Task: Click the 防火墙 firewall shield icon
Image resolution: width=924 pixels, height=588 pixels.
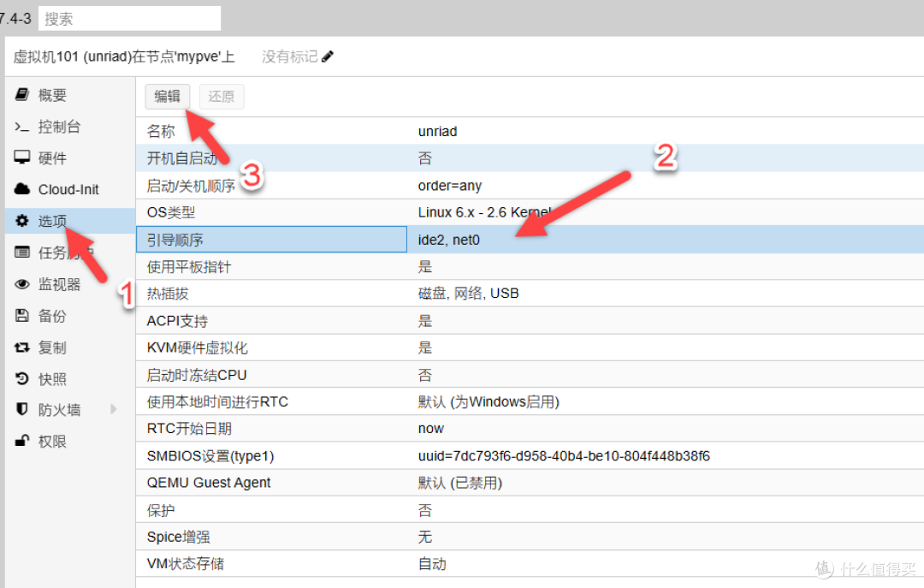Action: coord(21,409)
